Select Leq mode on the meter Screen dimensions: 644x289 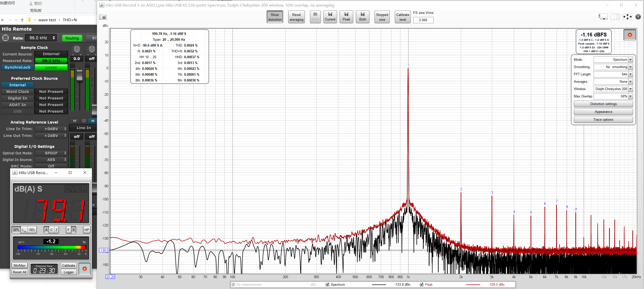click(24, 230)
